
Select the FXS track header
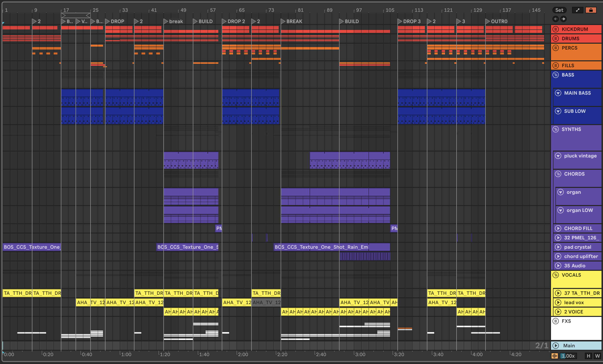pyautogui.click(x=576, y=328)
